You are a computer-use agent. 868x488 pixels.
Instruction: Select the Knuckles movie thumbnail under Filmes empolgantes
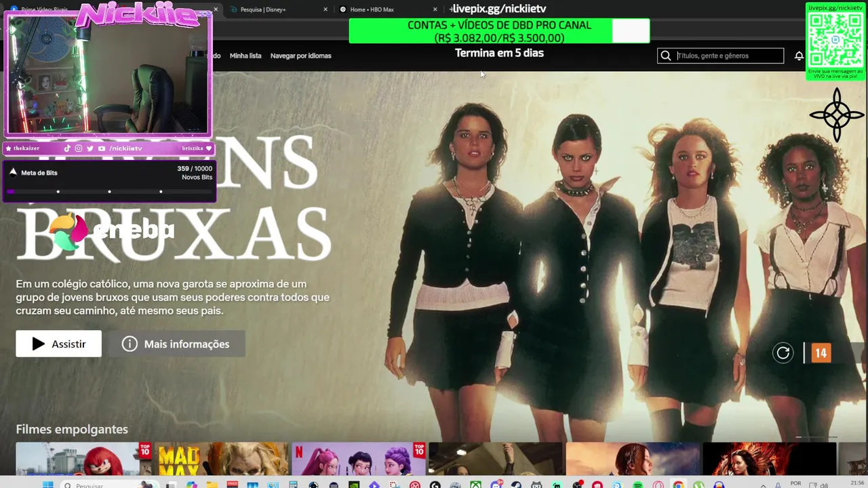point(83,459)
